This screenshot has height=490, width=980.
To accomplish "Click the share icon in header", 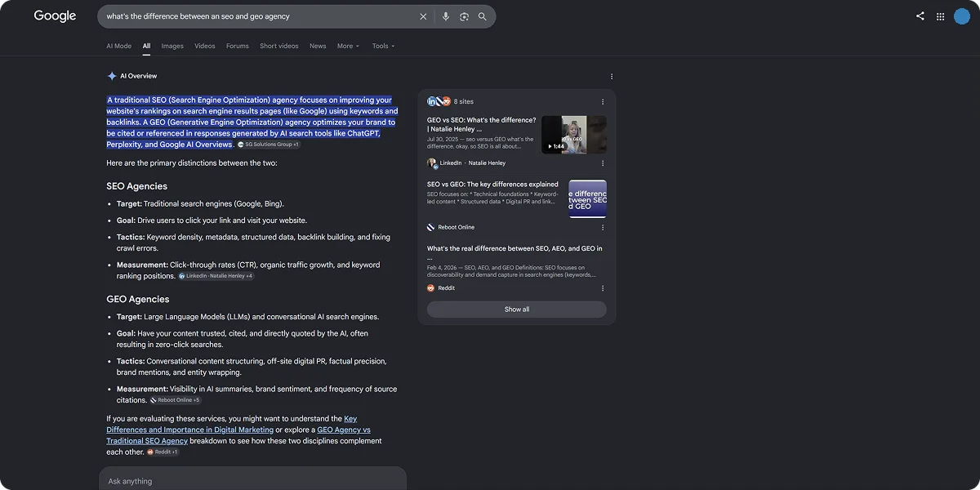I will (920, 16).
